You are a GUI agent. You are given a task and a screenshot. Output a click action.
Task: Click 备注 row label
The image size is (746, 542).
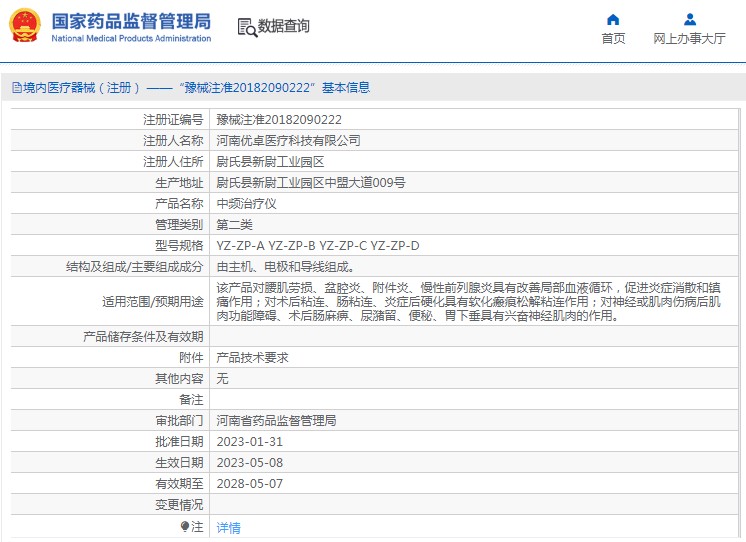(x=191, y=399)
